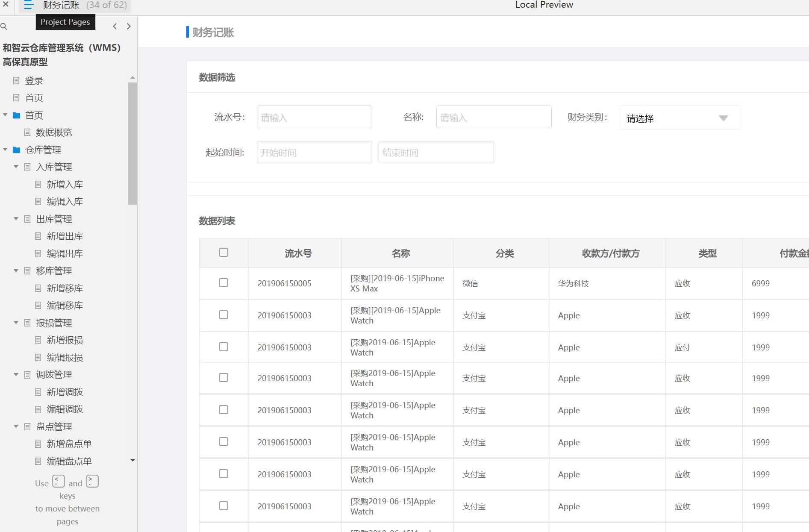Image resolution: width=809 pixels, height=532 pixels.
Task: Click the page icon beside 新增入库
Action: point(38,184)
